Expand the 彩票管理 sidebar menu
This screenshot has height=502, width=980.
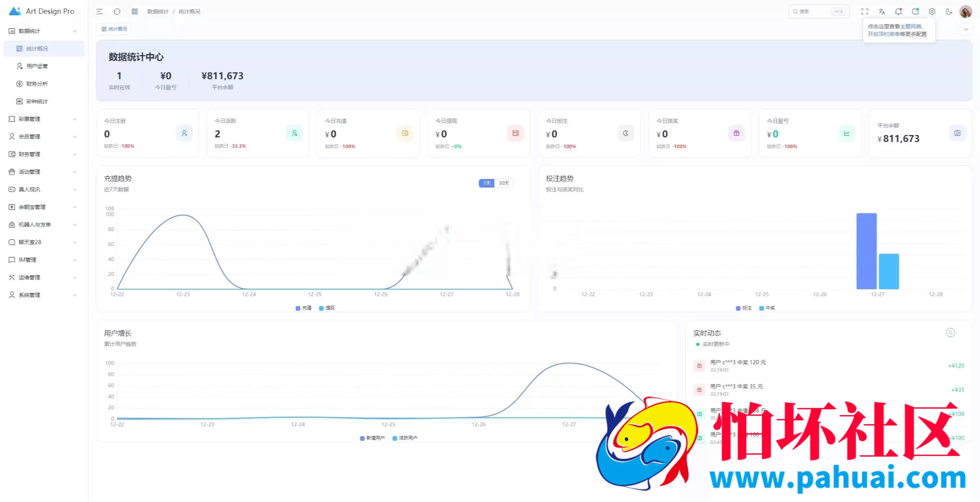point(44,119)
